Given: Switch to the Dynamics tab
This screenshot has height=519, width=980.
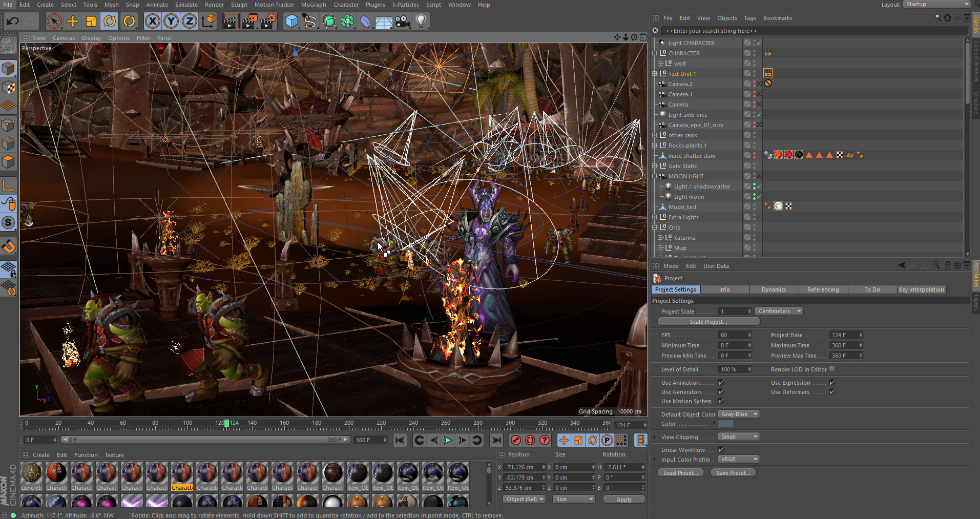Looking at the screenshot, I should 774,289.
